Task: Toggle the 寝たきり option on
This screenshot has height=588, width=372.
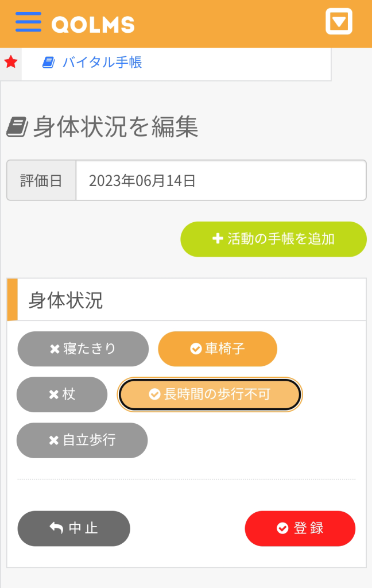Action: tap(83, 349)
